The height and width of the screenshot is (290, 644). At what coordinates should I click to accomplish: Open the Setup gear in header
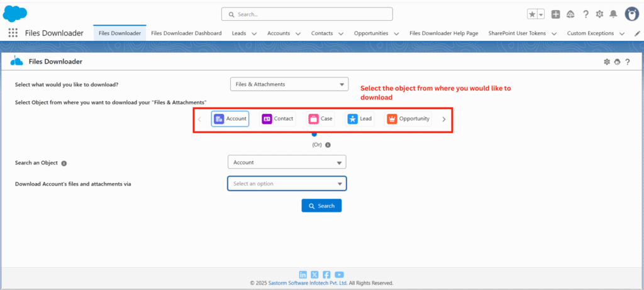[x=599, y=14]
